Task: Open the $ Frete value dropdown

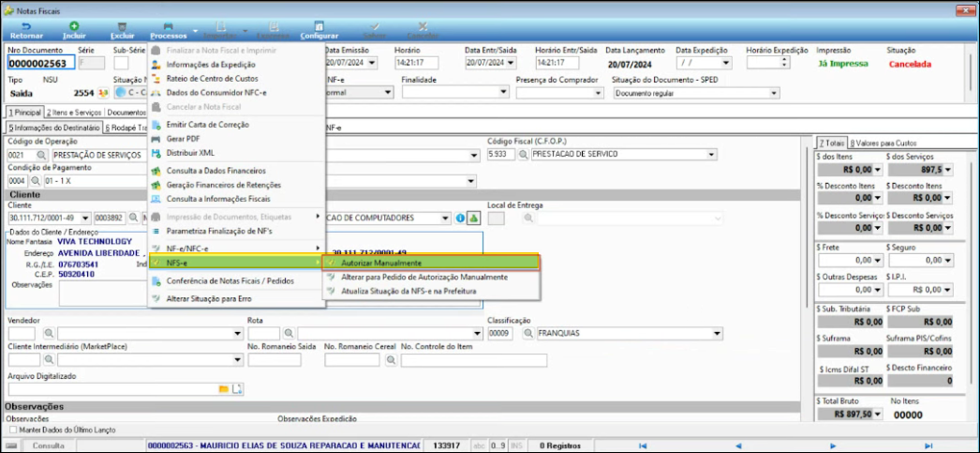Action: click(878, 260)
